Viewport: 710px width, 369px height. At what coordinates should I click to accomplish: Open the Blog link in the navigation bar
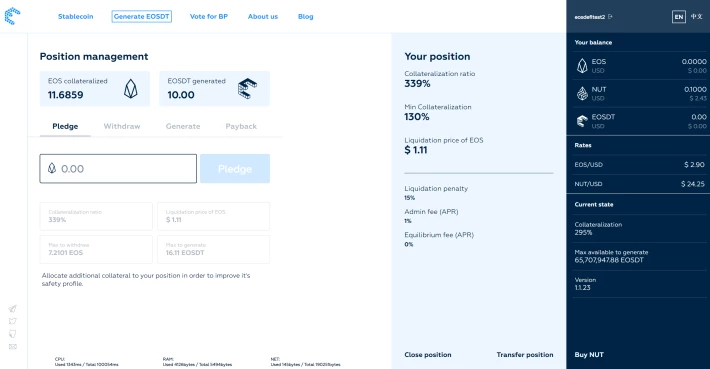(306, 16)
